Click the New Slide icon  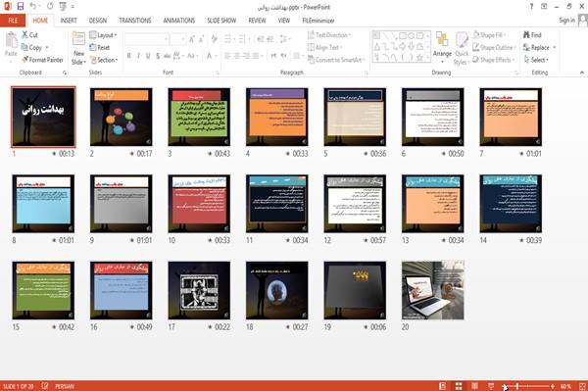[x=78, y=49]
